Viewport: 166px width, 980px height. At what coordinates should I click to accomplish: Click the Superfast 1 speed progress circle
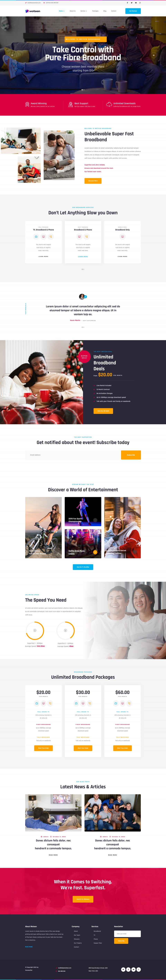pyautogui.click(x=35, y=631)
